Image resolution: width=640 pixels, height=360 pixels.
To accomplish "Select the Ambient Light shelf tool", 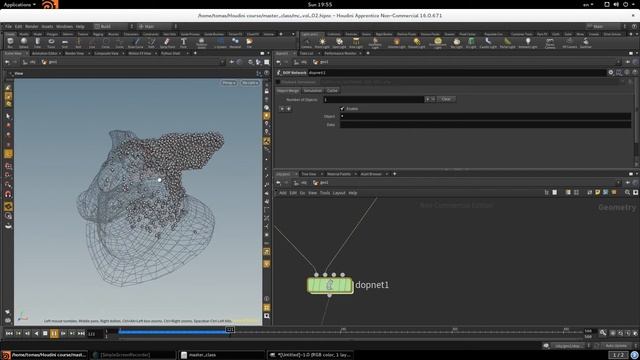I will pos(528,42).
